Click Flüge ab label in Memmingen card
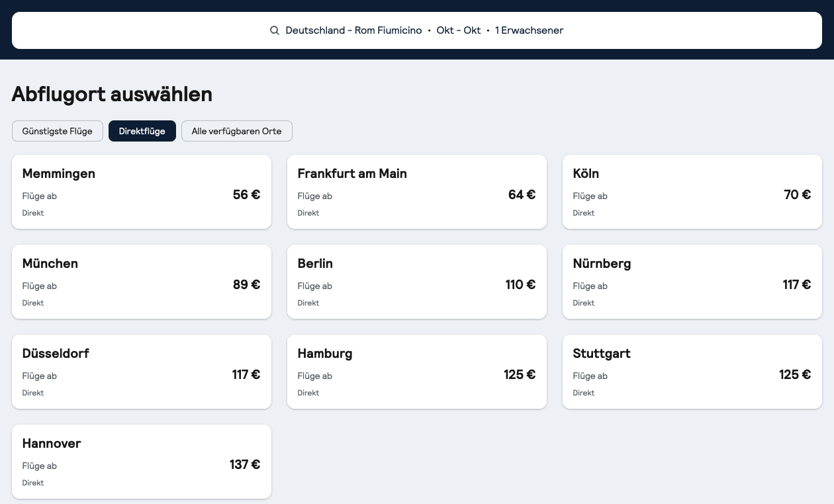This screenshot has width=834, height=504. coord(40,196)
